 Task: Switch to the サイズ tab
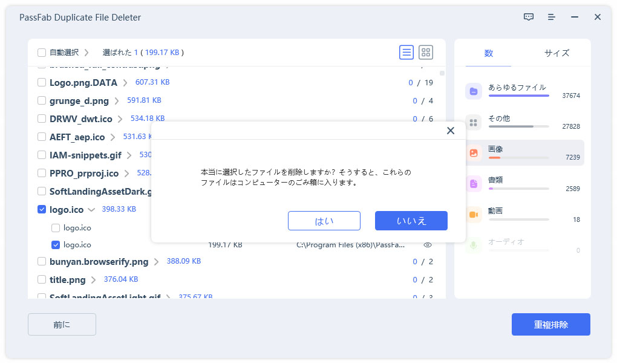tap(557, 53)
